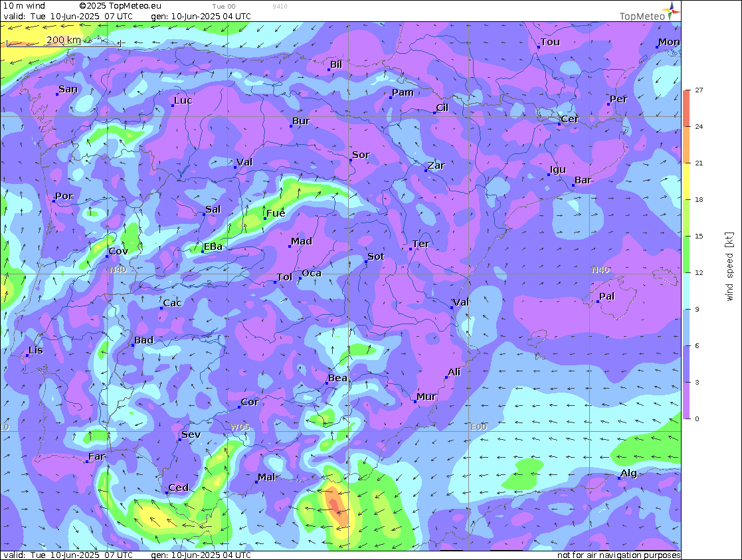The width and height of the screenshot is (742, 560).
Task: Click the "Pam" city label
Action: 403,92
